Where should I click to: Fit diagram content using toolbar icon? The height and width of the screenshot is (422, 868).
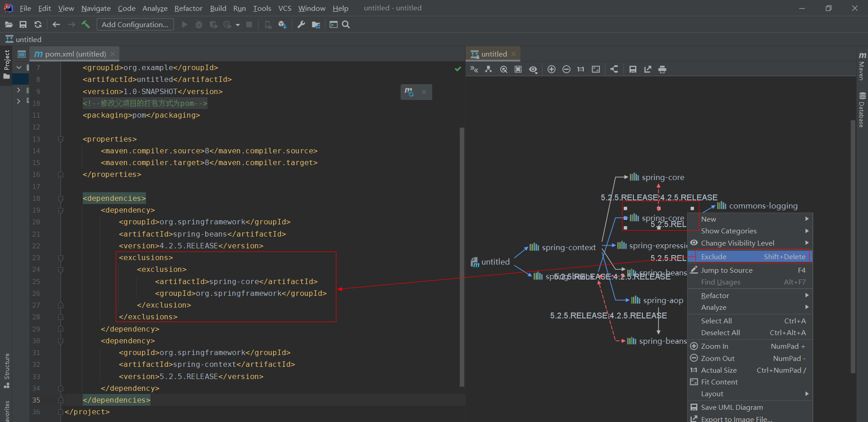596,69
